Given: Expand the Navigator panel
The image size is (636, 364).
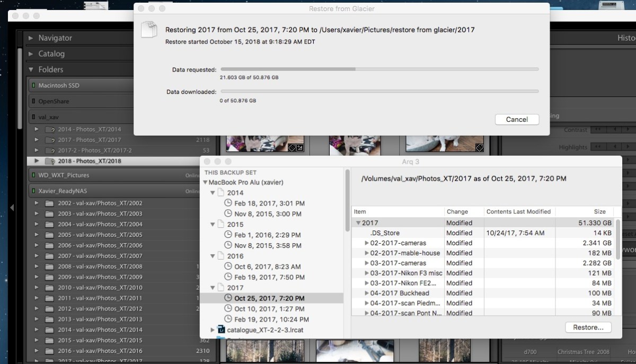Looking at the screenshot, I should (x=31, y=38).
